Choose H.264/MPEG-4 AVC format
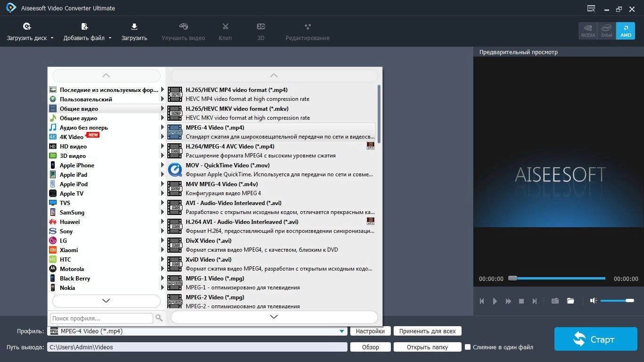Viewport: 644px width, 362px height. tap(272, 151)
